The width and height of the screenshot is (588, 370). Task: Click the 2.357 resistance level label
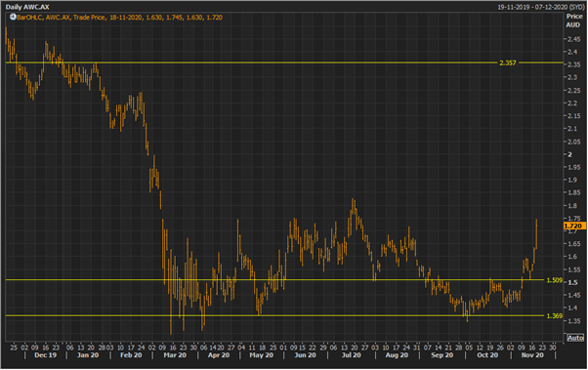tap(508, 63)
